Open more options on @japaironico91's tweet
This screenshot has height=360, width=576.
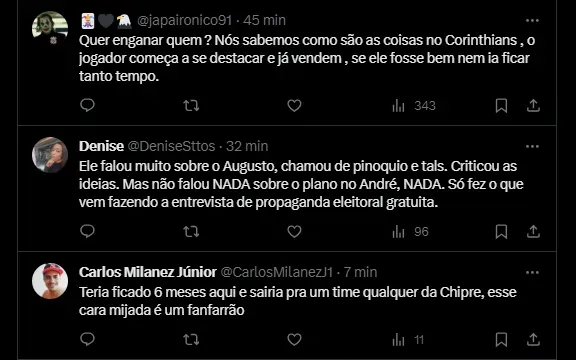click(532, 21)
